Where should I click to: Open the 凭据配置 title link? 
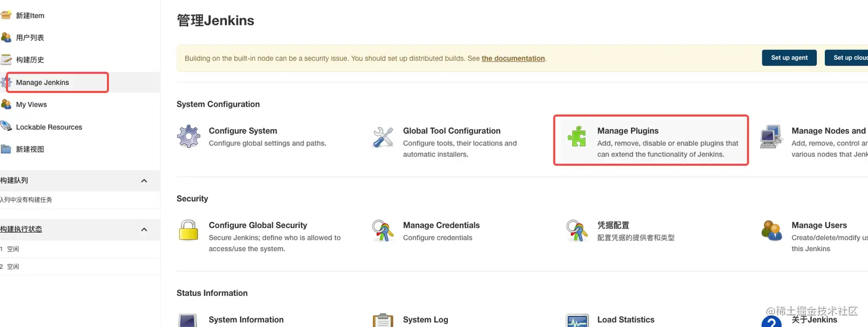click(613, 225)
